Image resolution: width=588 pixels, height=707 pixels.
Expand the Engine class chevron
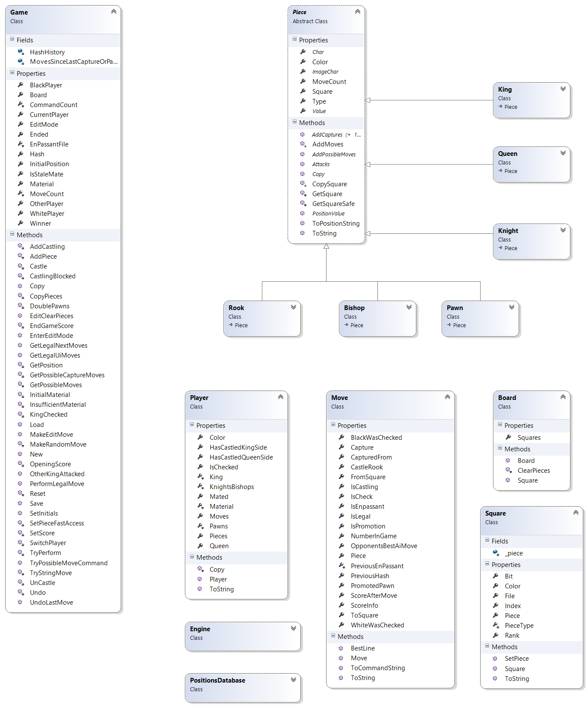(294, 628)
